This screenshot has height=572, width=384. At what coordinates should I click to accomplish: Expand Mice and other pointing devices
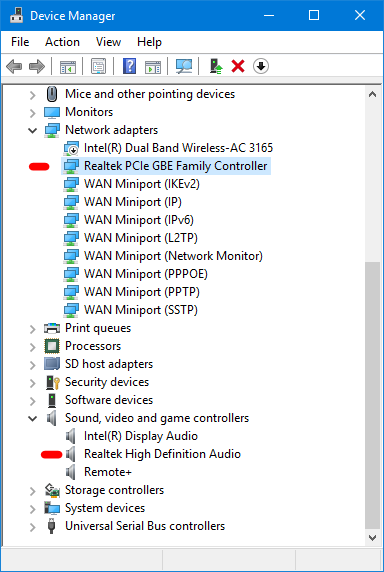pyautogui.click(x=32, y=95)
